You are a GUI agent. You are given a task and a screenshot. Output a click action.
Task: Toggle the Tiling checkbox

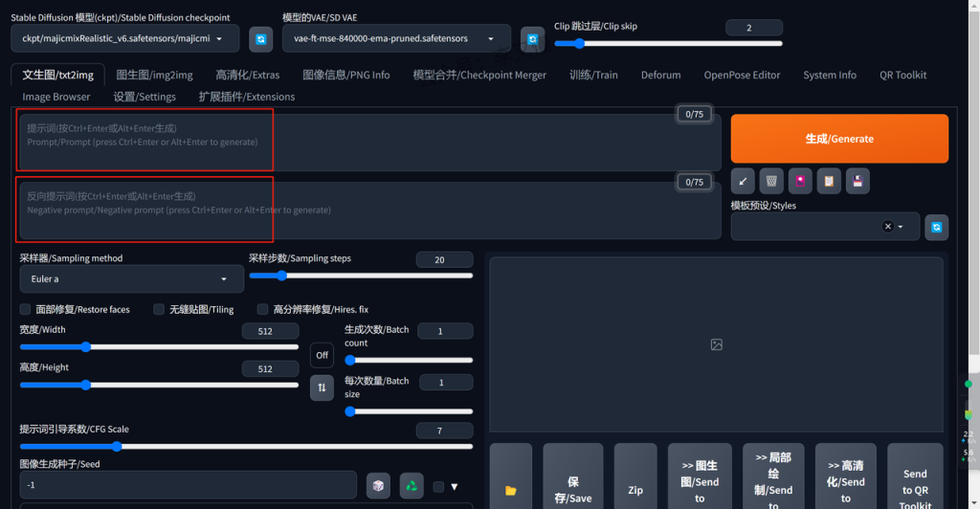159,309
